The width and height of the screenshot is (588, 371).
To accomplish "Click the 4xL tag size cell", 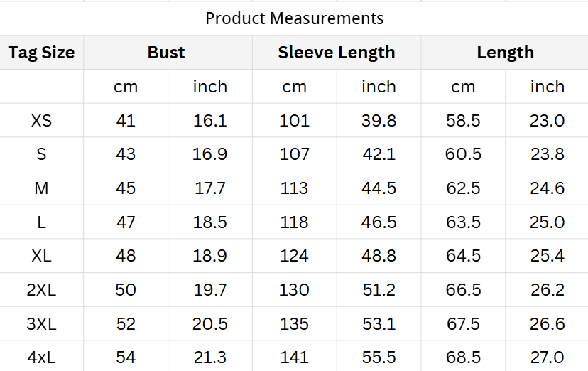I will point(42,357).
